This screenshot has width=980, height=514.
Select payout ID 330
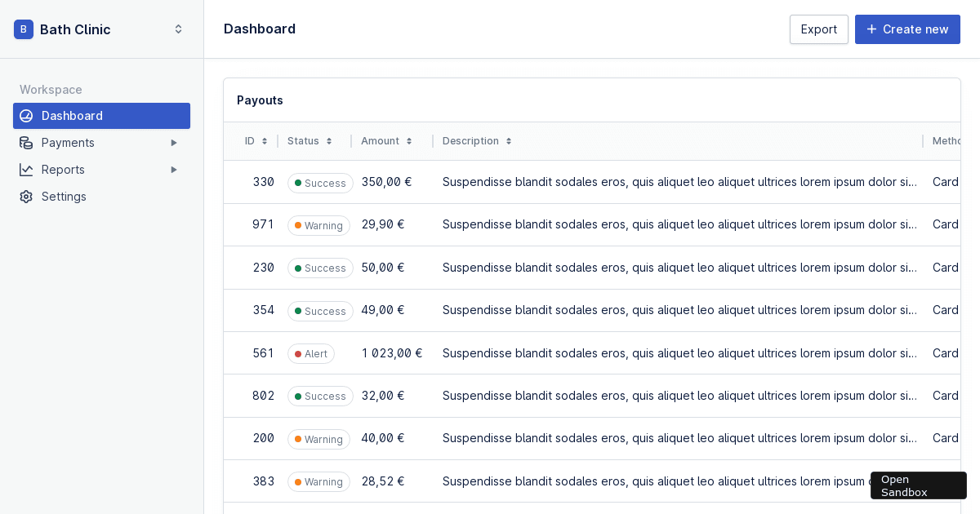click(x=263, y=182)
